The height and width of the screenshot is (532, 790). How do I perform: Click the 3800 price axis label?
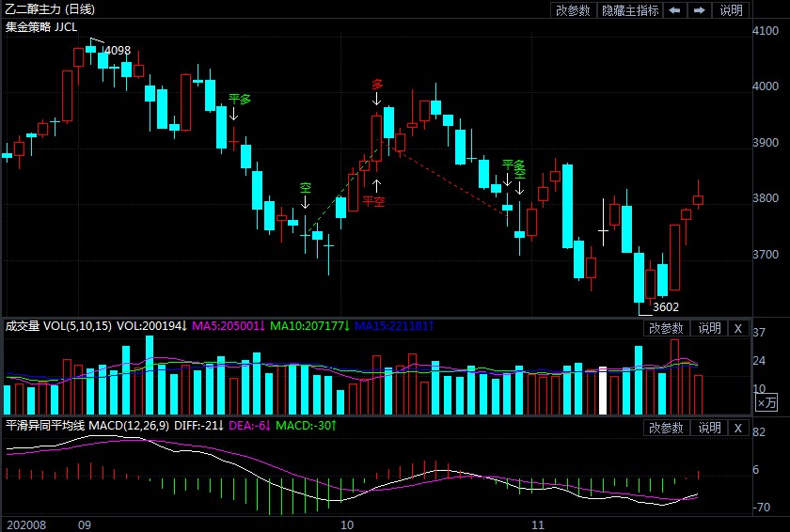point(766,197)
